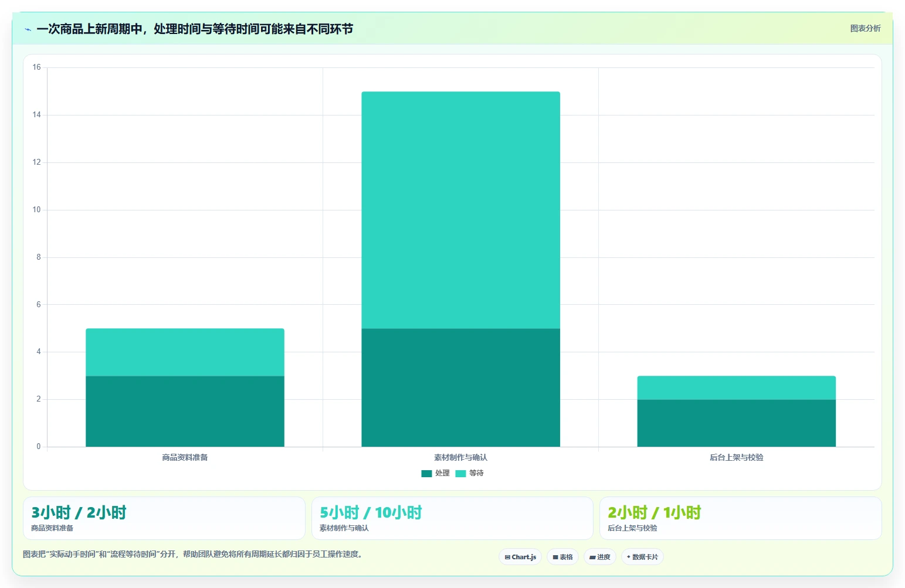Click the y-axis value 10

point(37,210)
